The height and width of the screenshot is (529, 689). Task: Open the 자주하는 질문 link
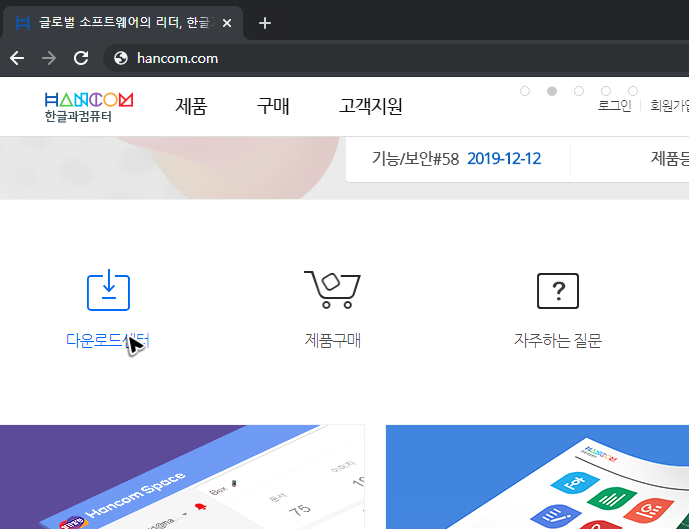click(558, 341)
